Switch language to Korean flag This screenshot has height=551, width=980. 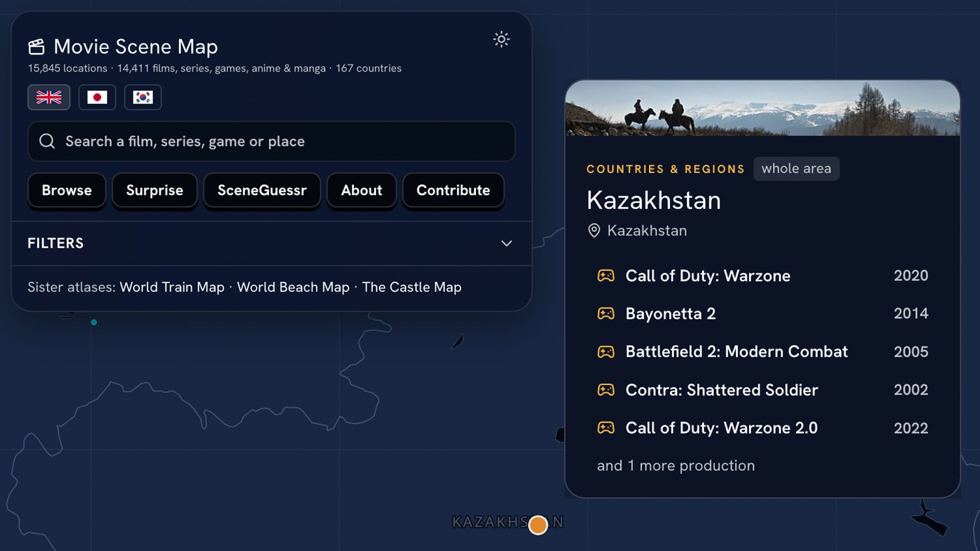143,97
